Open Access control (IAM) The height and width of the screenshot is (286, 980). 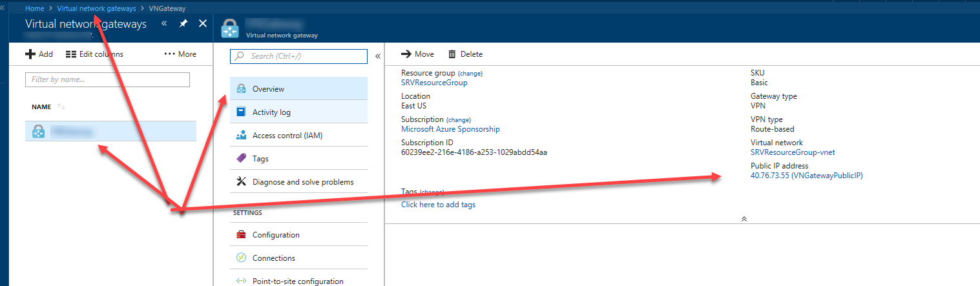click(x=287, y=136)
